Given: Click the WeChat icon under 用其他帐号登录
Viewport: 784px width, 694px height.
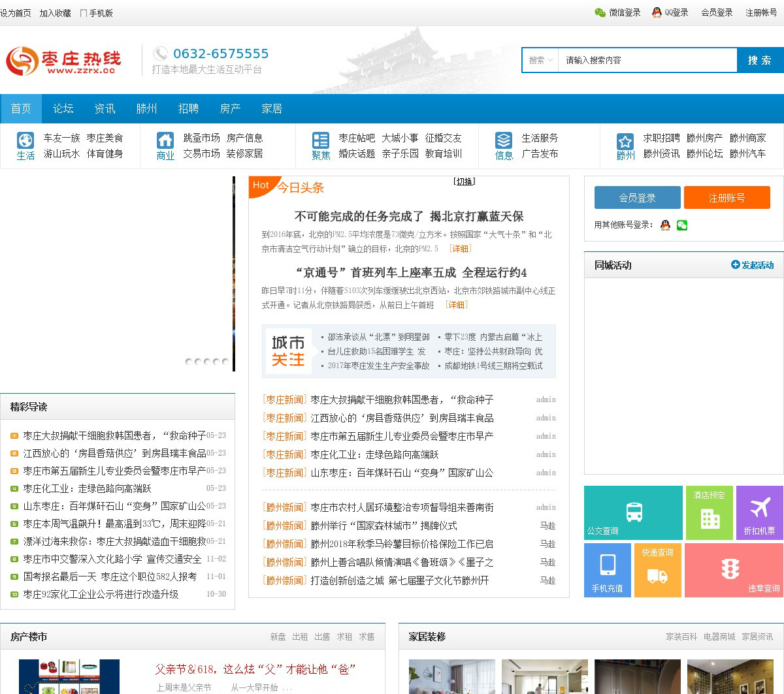Looking at the screenshot, I should coord(682,225).
